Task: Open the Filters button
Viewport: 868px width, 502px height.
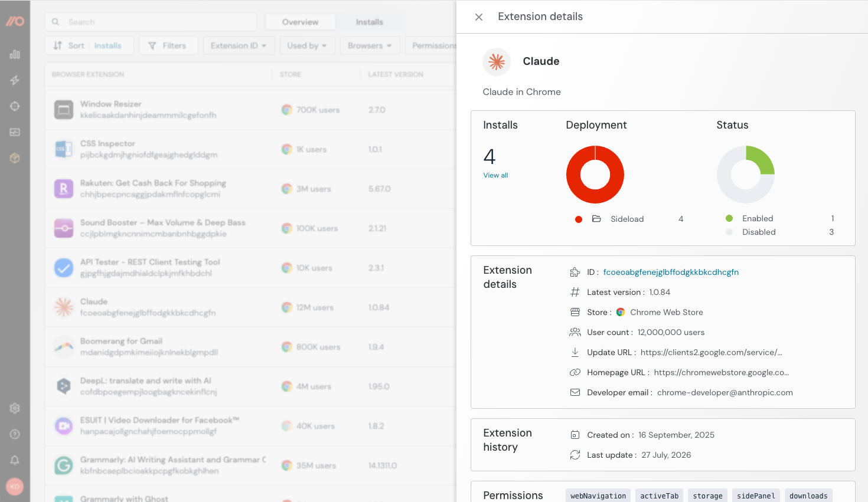Action: (x=168, y=45)
